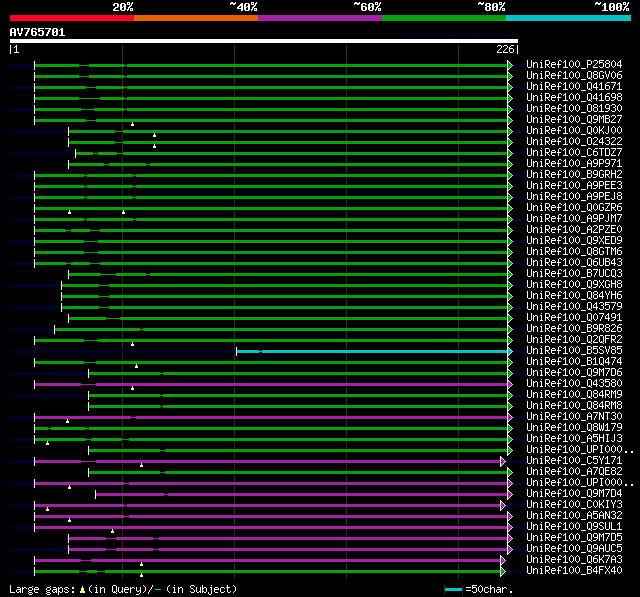
Task: Click the green arrowhead ending the B4FX40 alignment
Action: (x=503, y=572)
